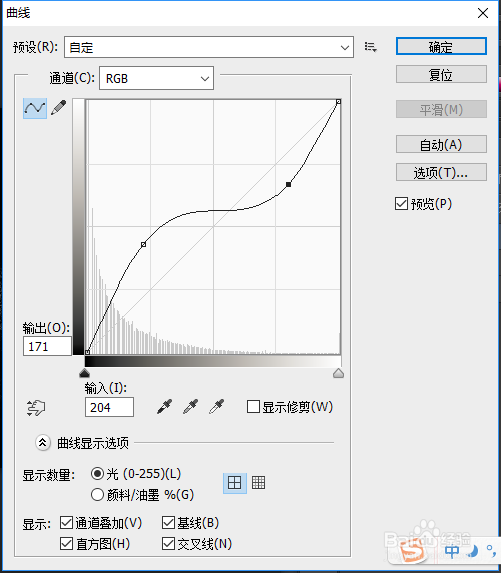Image resolution: width=501 pixels, height=573 pixels.
Task: Click the white point input slider triangle
Action: [338, 373]
